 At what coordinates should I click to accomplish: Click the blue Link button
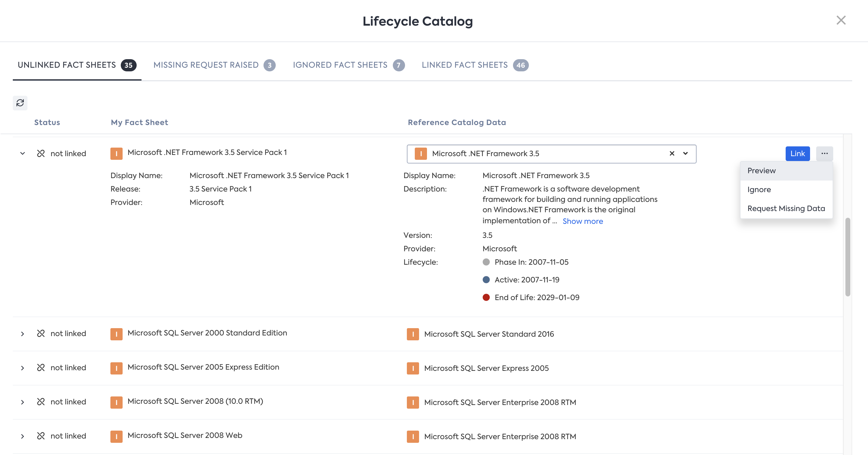pyautogui.click(x=798, y=153)
